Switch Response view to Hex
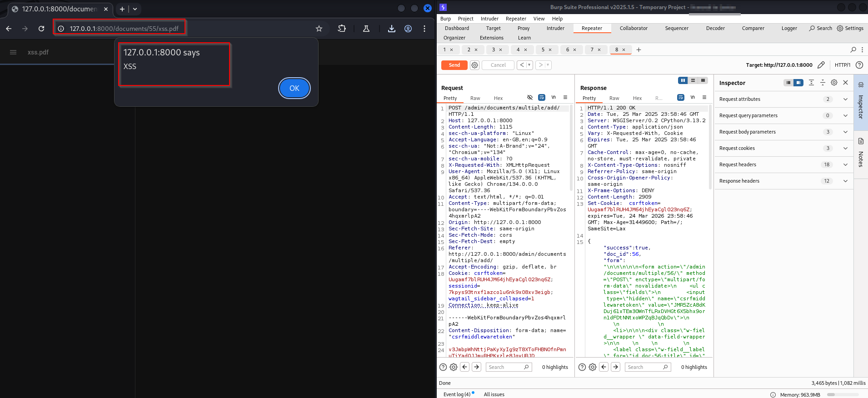The height and width of the screenshot is (398, 868). pyautogui.click(x=637, y=98)
